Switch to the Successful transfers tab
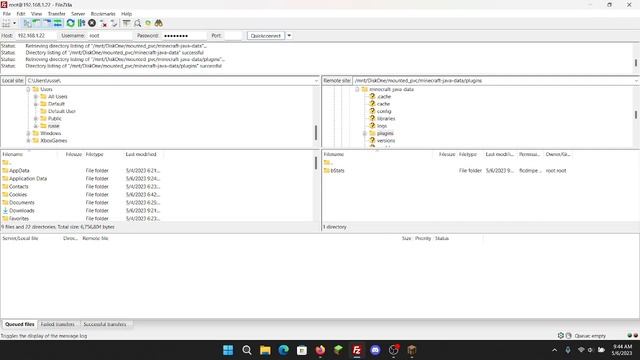Viewport: 640px width, 360px height. pos(105,324)
